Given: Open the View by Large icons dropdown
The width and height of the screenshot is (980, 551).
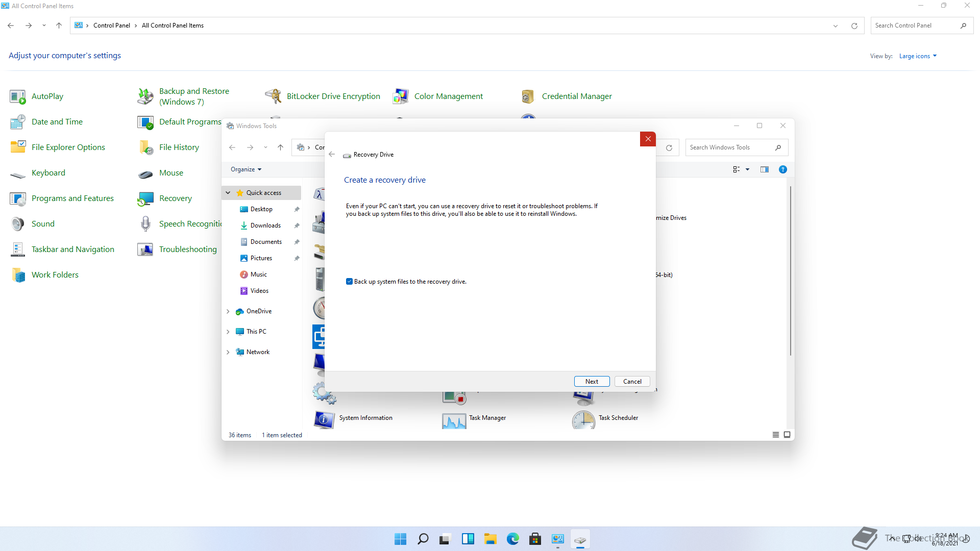Looking at the screenshot, I should 918,56.
